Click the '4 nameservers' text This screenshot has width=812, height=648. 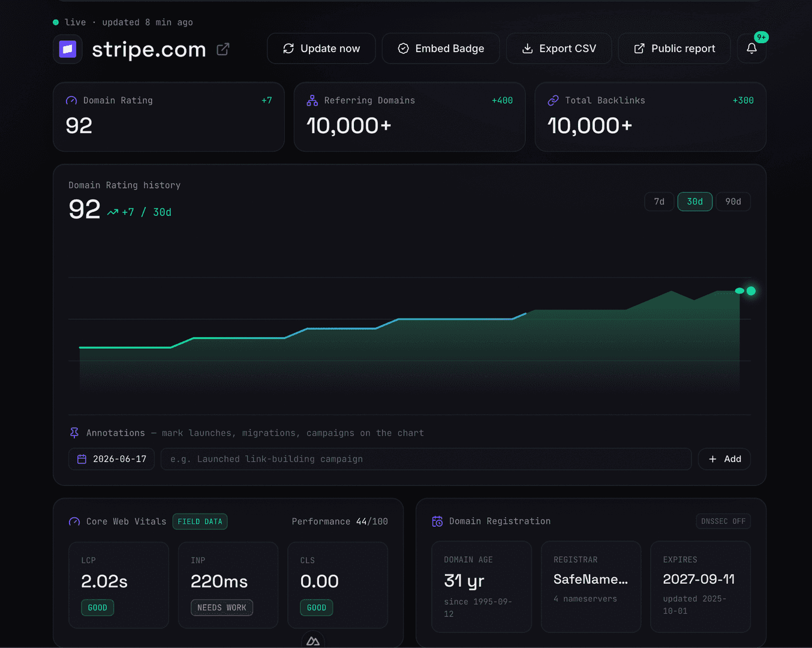[585, 599]
